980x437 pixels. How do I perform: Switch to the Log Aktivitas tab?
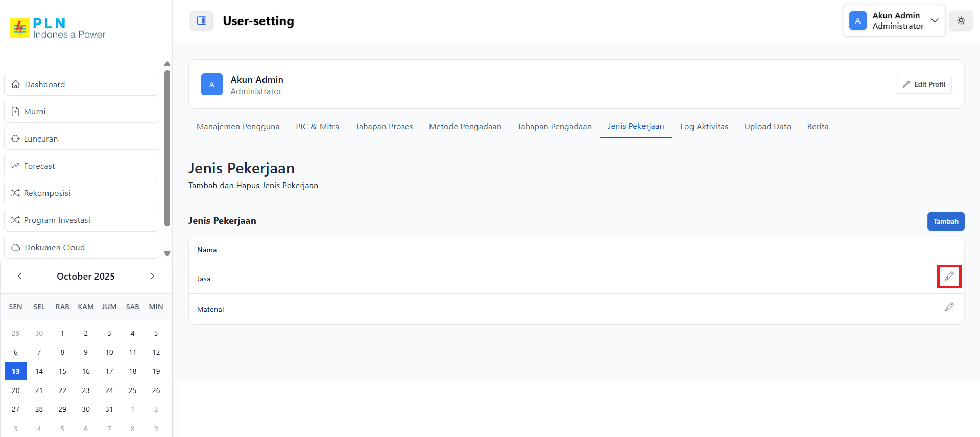pyautogui.click(x=704, y=127)
